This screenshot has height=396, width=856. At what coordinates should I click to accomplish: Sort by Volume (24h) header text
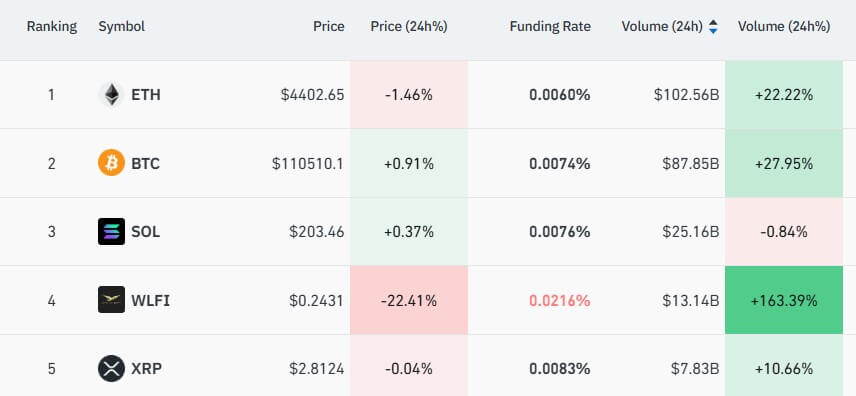pyautogui.click(x=662, y=26)
